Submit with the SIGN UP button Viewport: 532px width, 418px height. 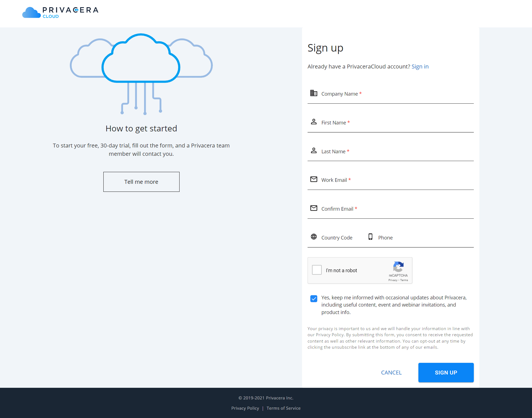click(x=446, y=373)
